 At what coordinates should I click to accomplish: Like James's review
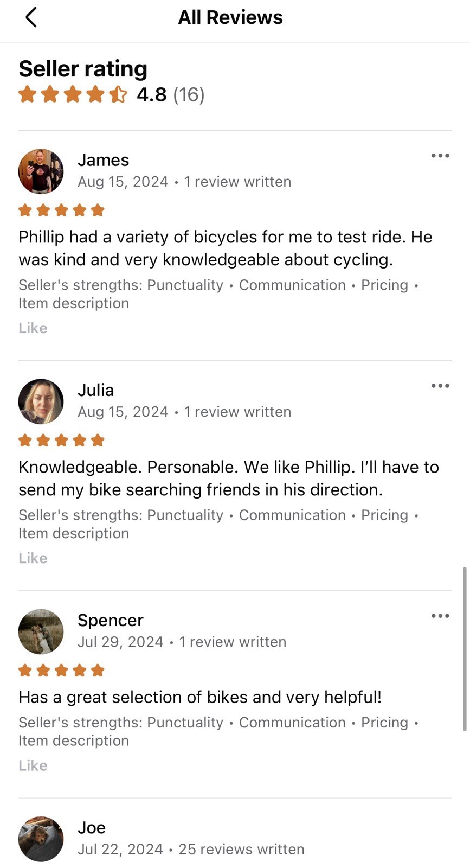click(33, 328)
